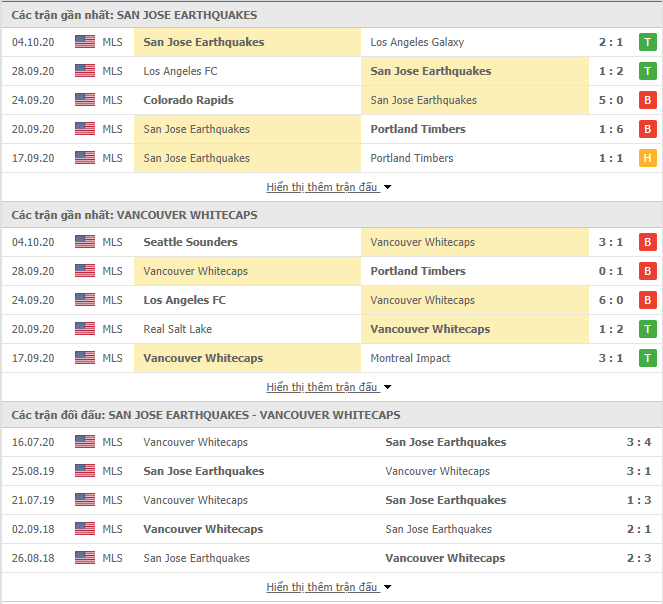Click the 5:0 score of the Colorado Rapids match

(611, 100)
